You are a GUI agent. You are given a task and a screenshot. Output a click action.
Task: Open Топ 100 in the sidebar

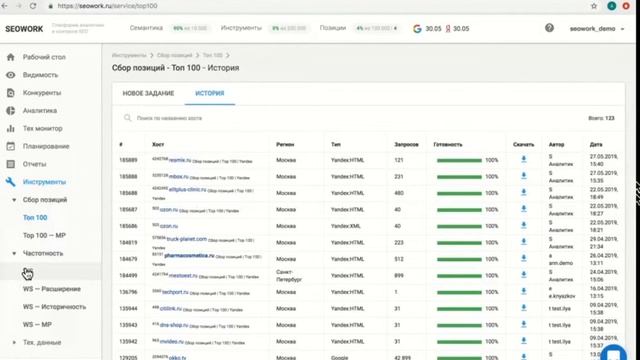click(x=35, y=218)
